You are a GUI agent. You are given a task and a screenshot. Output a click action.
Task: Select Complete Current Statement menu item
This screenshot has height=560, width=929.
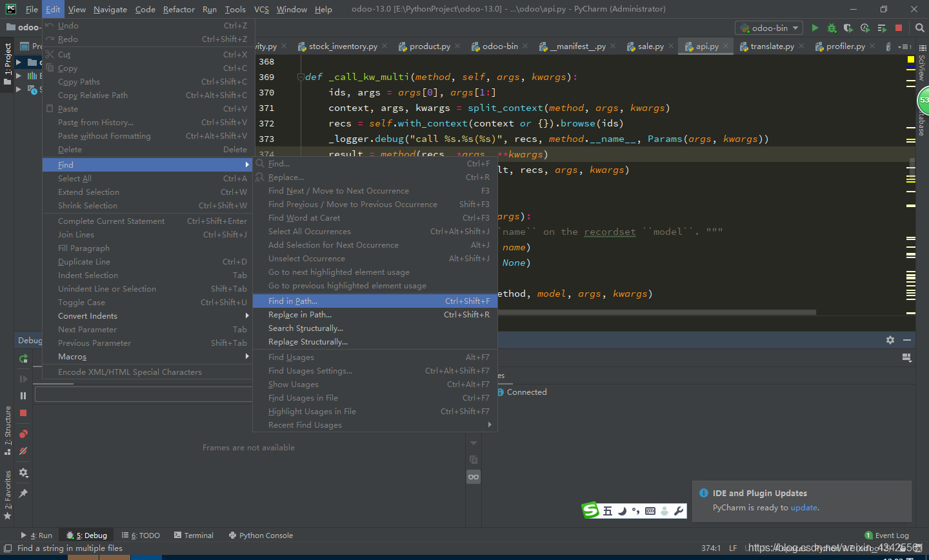point(147,221)
